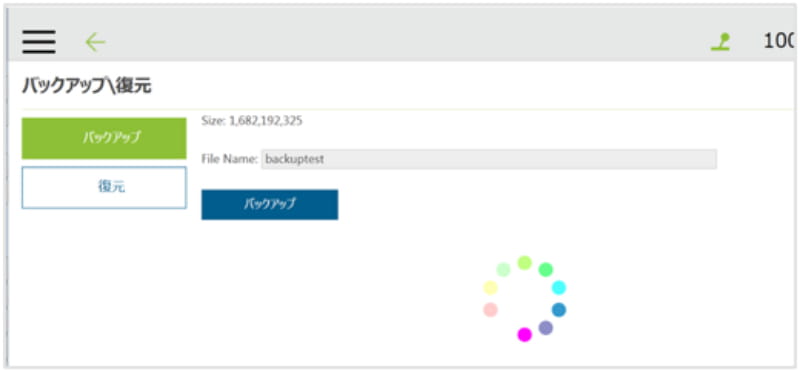Select the green joystick status icon
Image resolution: width=800 pixels, height=372 pixels.
(720, 42)
